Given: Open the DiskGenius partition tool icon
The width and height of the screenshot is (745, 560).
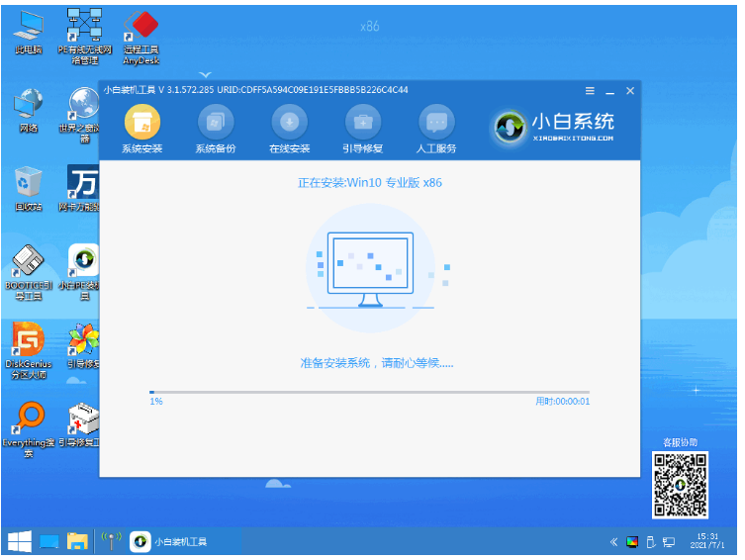Looking at the screenshot, I should tap(28, 341).
